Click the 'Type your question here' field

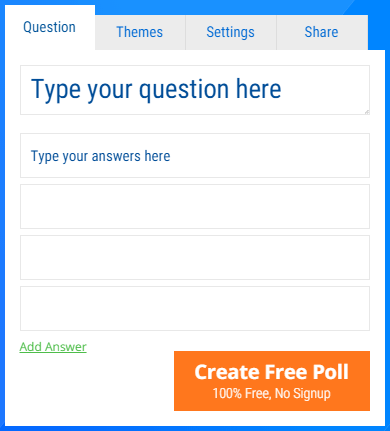(195, 90)
